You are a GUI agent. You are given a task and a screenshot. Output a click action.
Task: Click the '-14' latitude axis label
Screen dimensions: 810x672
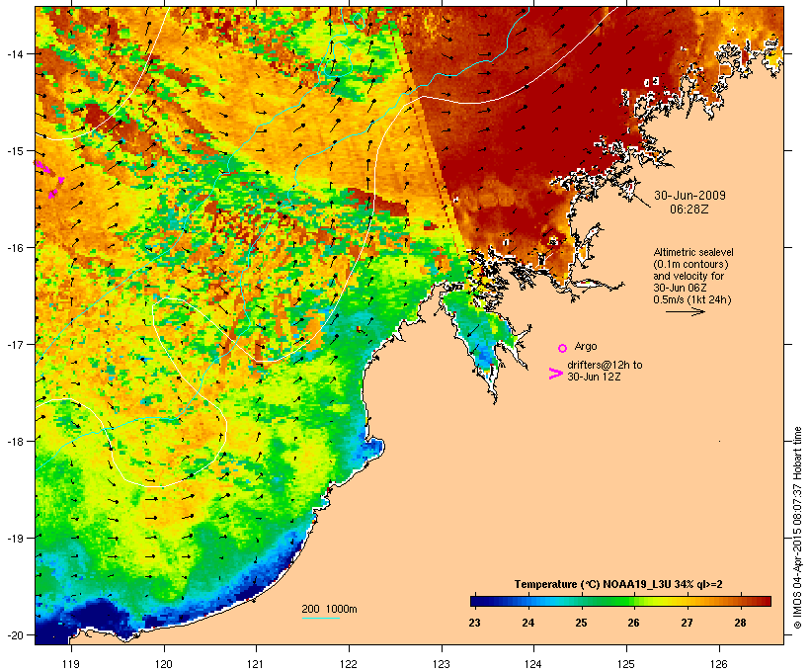click(15, 53)
